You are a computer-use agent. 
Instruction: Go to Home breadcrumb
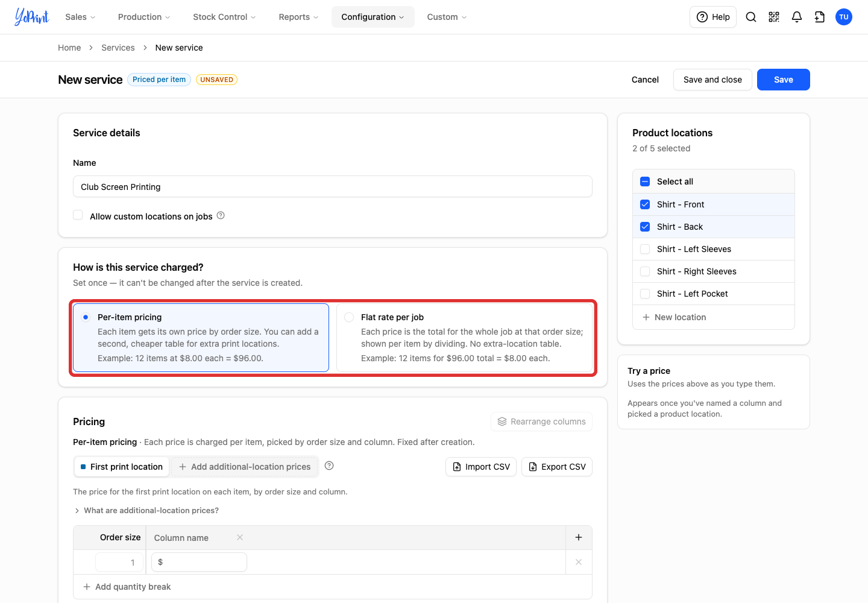[69, 48]
